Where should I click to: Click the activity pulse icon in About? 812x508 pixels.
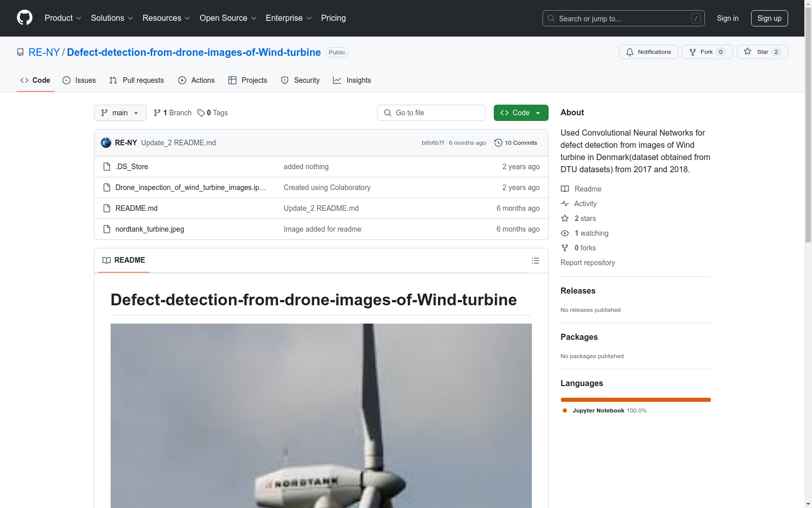click(565, 204)
